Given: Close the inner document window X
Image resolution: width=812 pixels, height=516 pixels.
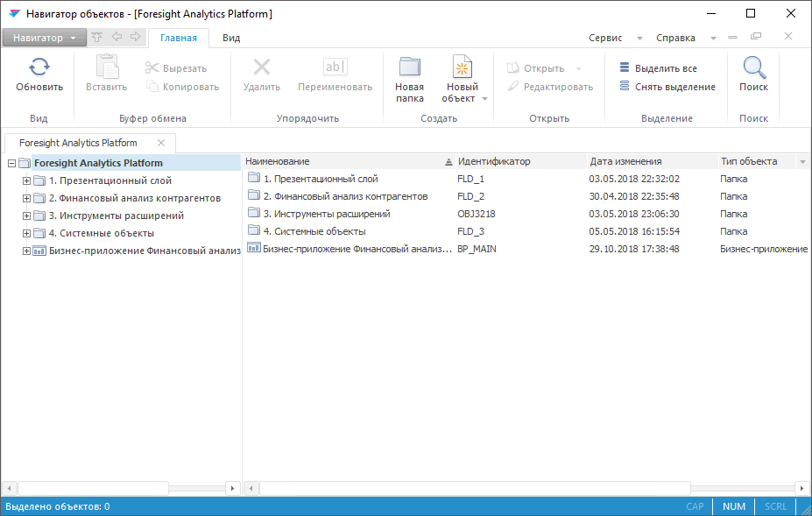Looking at the screenshot, I should pyautogui.click(x=787, y=36).
